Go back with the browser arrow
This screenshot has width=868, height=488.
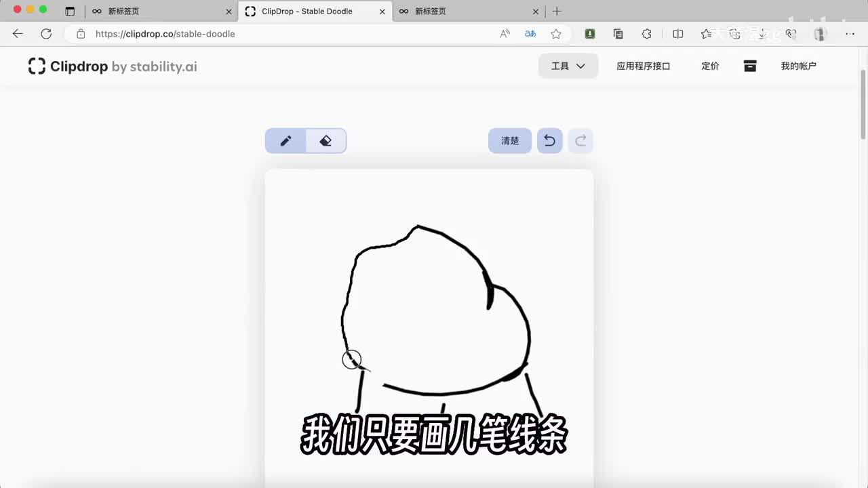18,34
